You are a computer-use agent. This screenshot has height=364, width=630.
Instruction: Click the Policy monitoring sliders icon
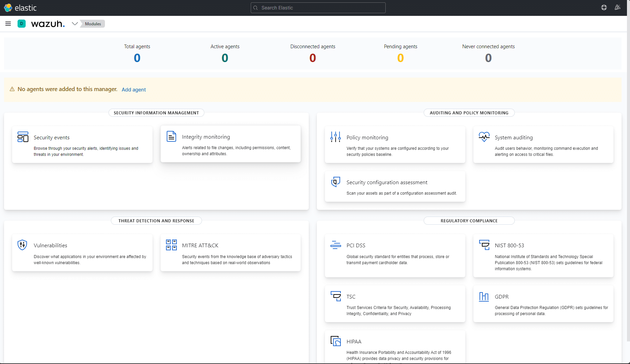pyautogui.click(x=335, y=137)
